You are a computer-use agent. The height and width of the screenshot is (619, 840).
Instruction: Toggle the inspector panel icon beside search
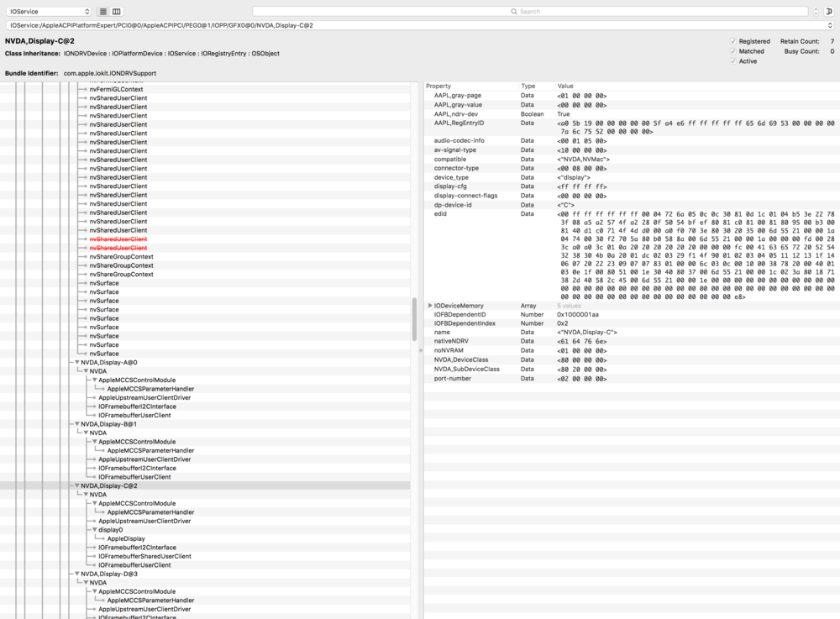point(829,11)
